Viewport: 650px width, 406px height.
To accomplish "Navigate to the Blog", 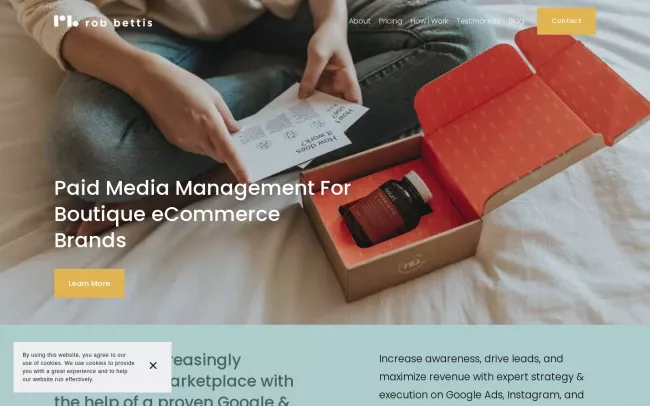I will point(516,21).
